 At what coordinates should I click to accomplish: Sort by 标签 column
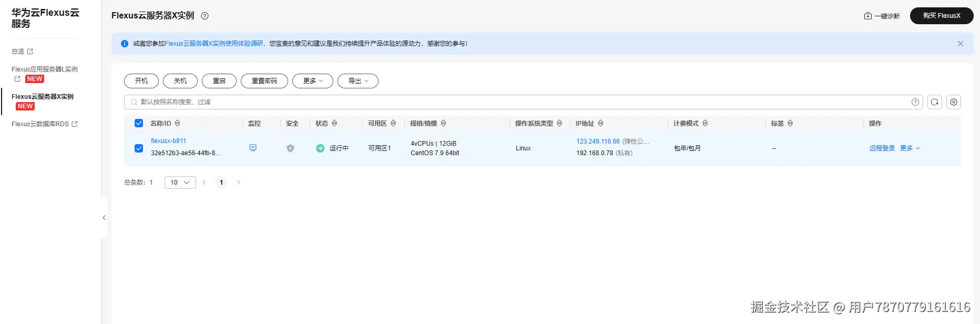(x=790, y=123)
